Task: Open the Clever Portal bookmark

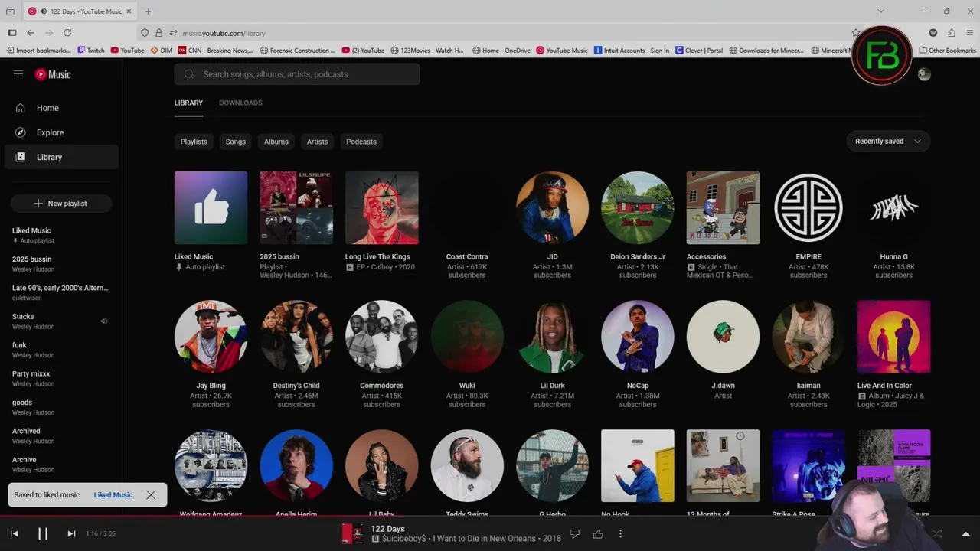Action: (699, 51)
